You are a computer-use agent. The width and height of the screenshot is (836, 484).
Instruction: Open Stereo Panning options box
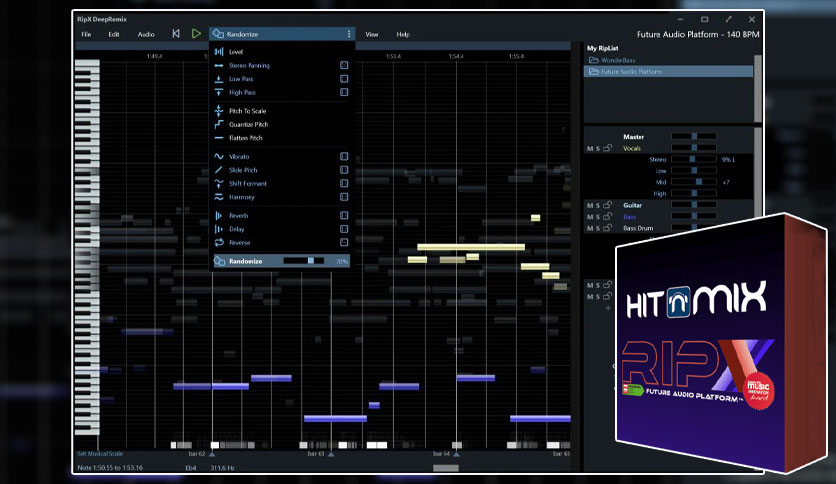(x=344, y=65)
